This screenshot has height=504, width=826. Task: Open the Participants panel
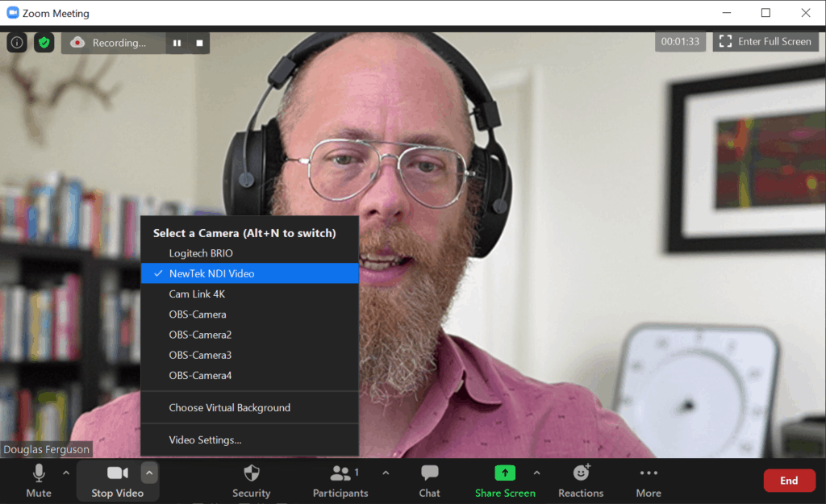340,481
